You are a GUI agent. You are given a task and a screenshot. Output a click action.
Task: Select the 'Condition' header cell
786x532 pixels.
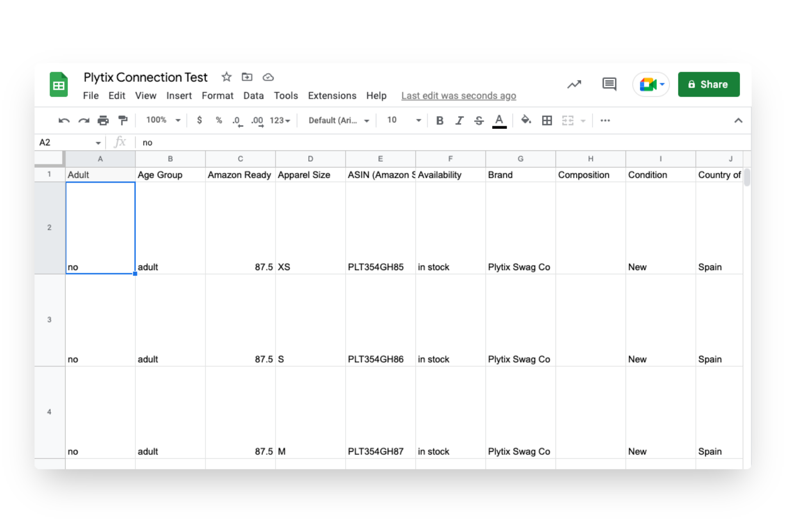tap(660, 175)
